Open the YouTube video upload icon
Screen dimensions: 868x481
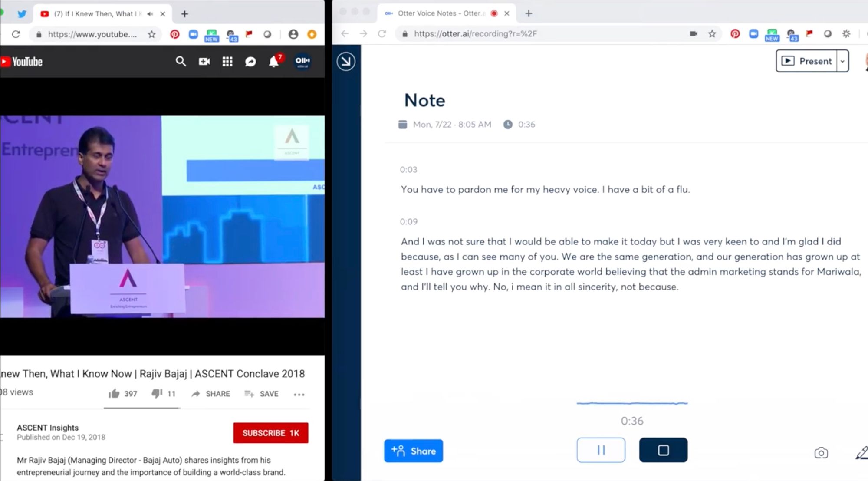point(204,61)
